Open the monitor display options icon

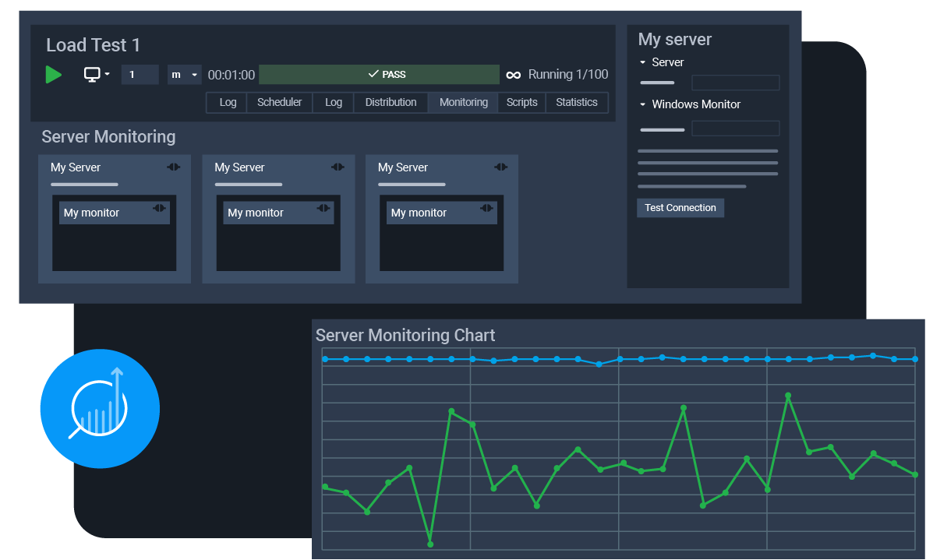pos(94,74)
